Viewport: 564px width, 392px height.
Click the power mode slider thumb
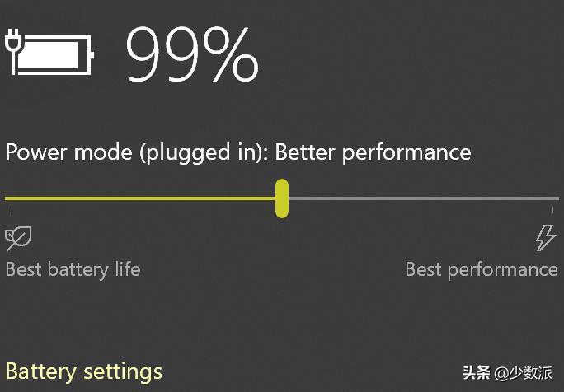282,198
